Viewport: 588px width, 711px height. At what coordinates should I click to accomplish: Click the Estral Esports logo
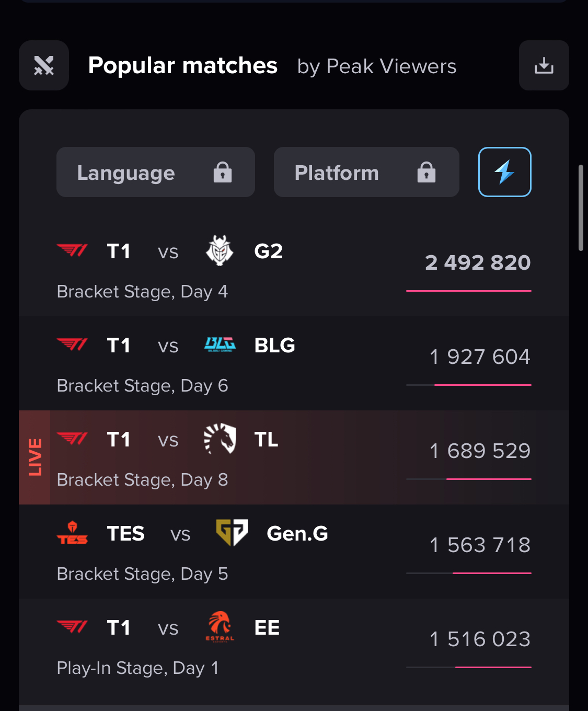(x=220, y=627)
